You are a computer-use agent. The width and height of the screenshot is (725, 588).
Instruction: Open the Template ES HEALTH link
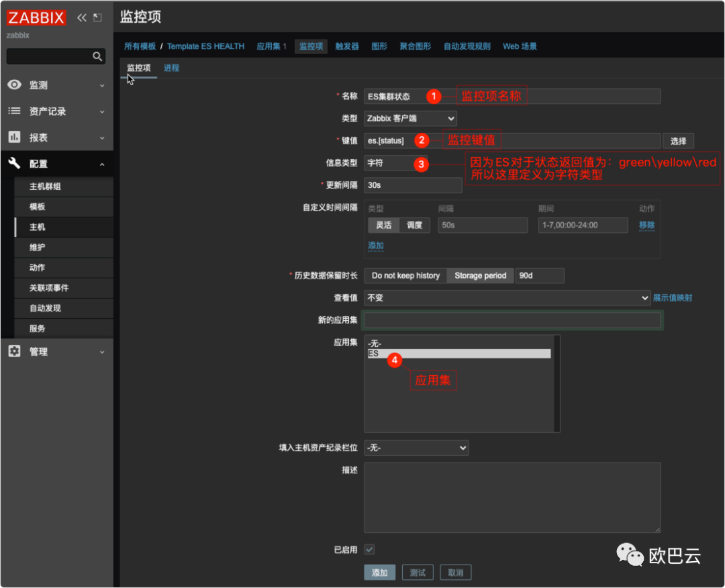[206, 46]
